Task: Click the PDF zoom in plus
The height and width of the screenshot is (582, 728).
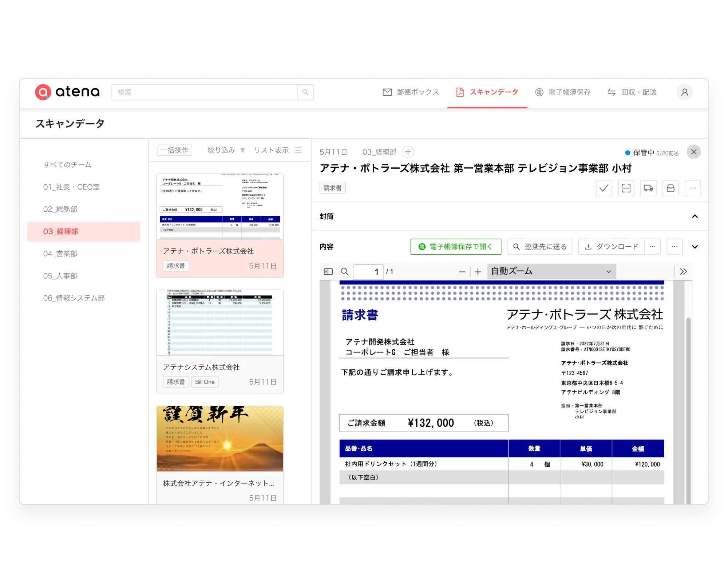Action: tap(478, 272)
